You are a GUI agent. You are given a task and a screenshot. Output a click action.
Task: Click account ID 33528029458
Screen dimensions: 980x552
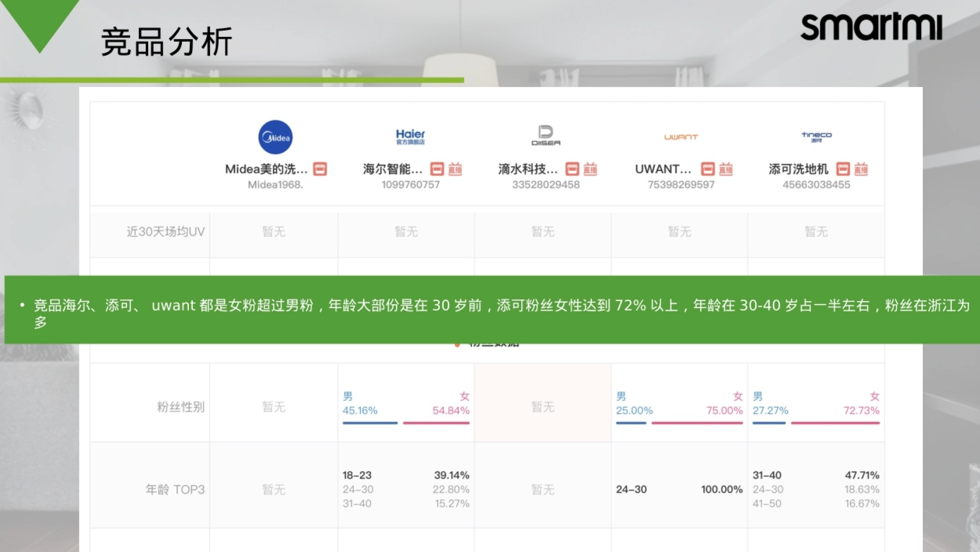[x=546, y=185]
